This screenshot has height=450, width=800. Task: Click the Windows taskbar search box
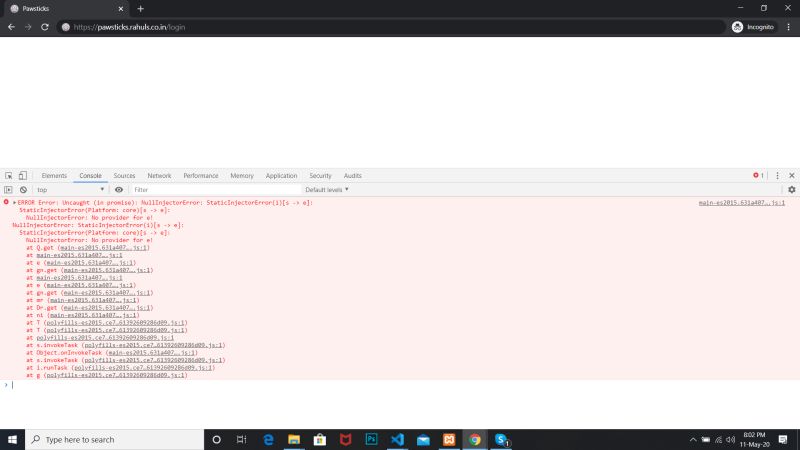[x=114, y=439]
